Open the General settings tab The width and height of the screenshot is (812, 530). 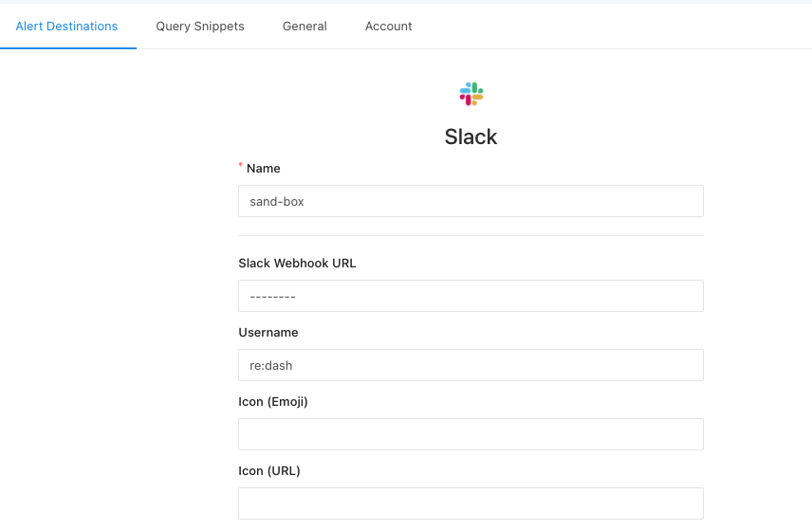(x=304, y=27)
